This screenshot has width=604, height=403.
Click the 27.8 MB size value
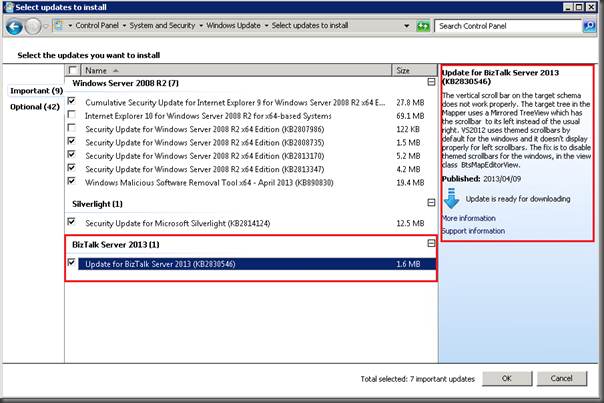click(x=410, y=103)
